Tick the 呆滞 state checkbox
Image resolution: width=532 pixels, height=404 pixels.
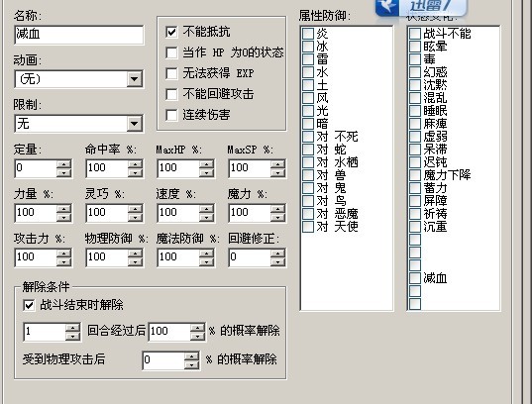click(415, 150)
